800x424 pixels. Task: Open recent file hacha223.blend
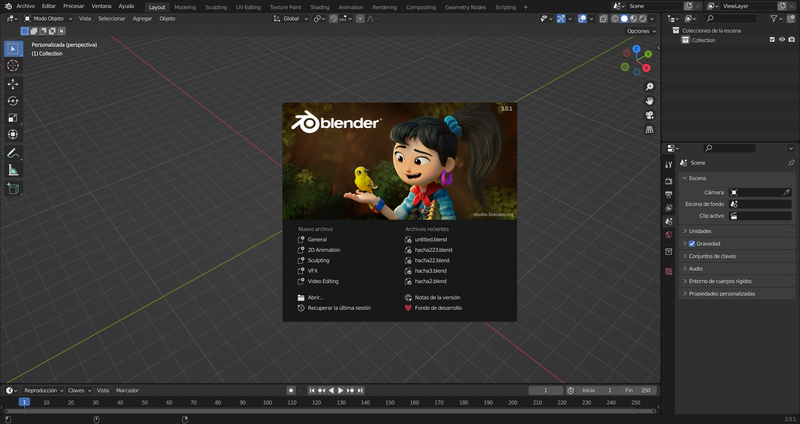(x=433, y=250)
